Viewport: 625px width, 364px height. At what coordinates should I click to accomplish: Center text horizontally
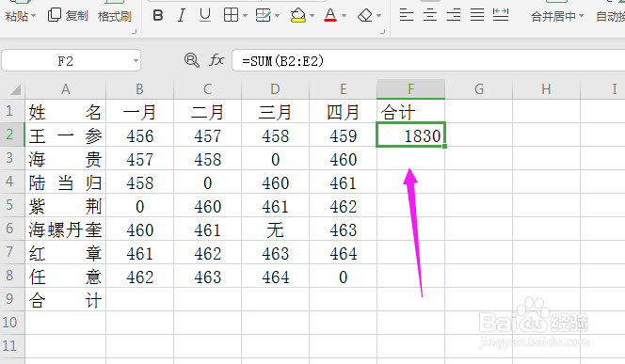pyautogui.click(x=429, y=15)
